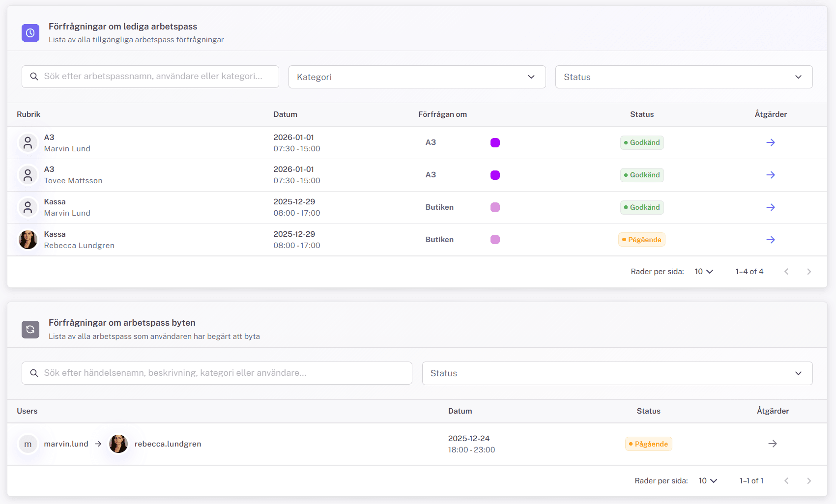Click Rebecca Lundgren's avatar in Kassa row
The image size is (836, 504).
[28, 240]
